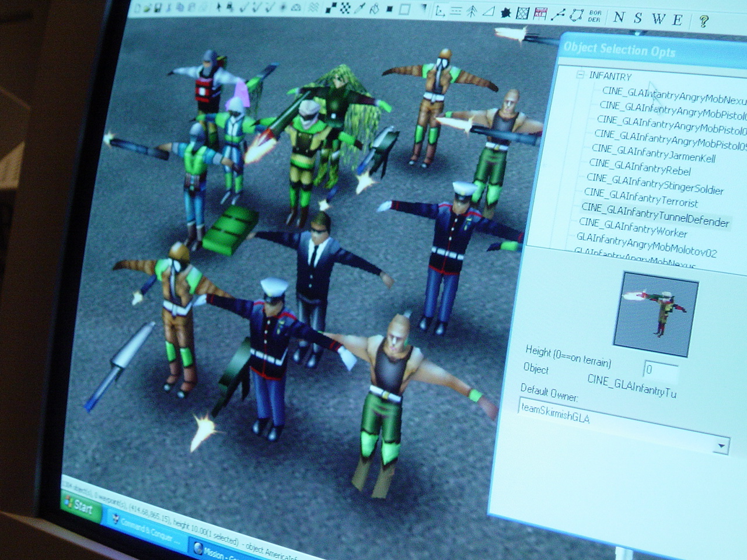Select the checkerboard pattern tool
The height and width of the screenshot is (560, 747).
point(345,9)
